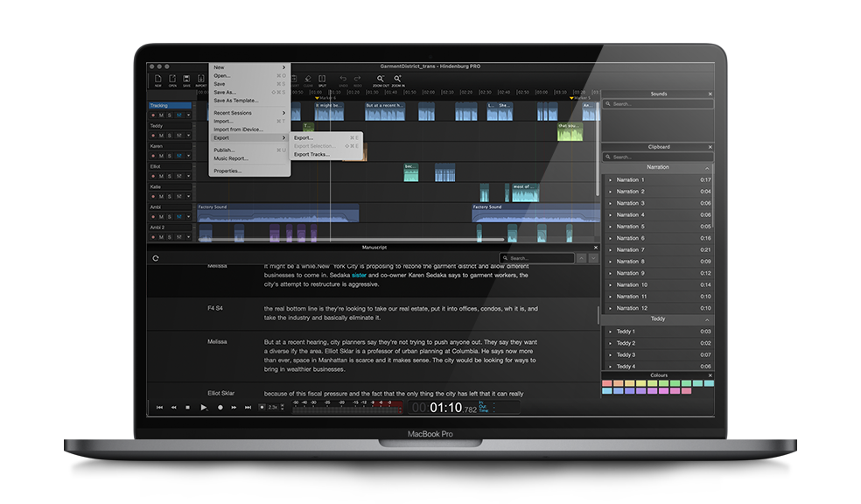Choose Export Tracks... from the submenu

pyautogui.click(x=311, y=154)
